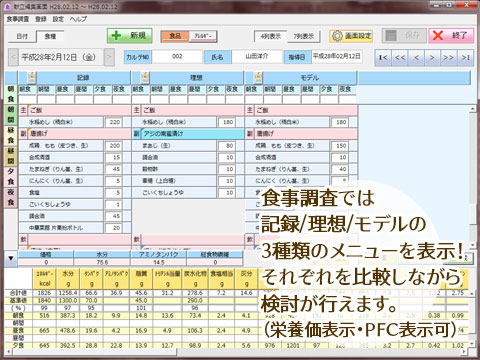Click the quantity 200 in 記録 column

coord(114,146)
